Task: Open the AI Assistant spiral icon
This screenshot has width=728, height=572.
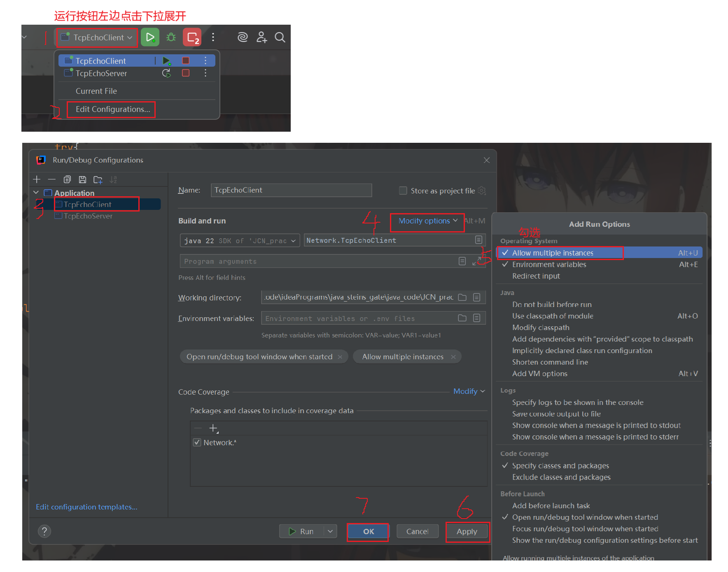Action: [243, 37]
